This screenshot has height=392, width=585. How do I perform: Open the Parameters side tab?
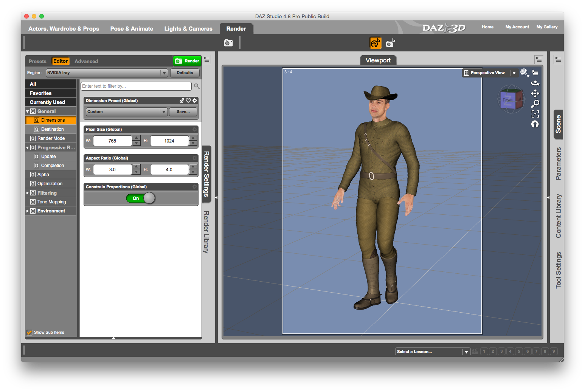pyautogui.click(x=559, y=164)
